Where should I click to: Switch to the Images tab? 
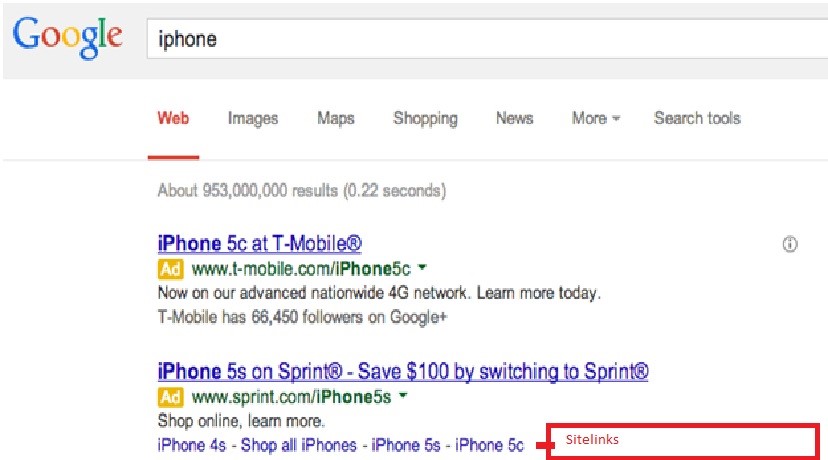point(253,118)
